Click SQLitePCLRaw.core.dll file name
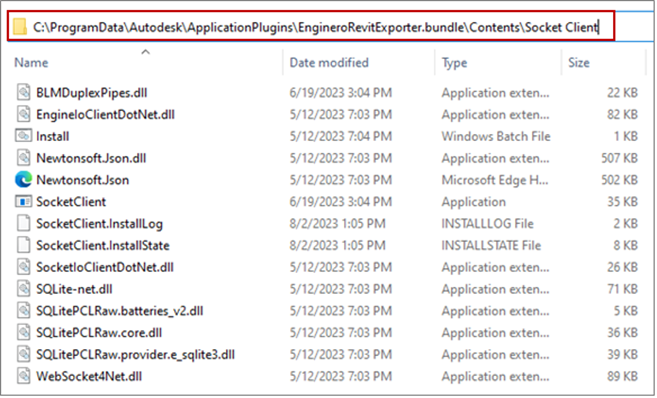This screenshot has height=398, width=657. [x=99, y=333]
